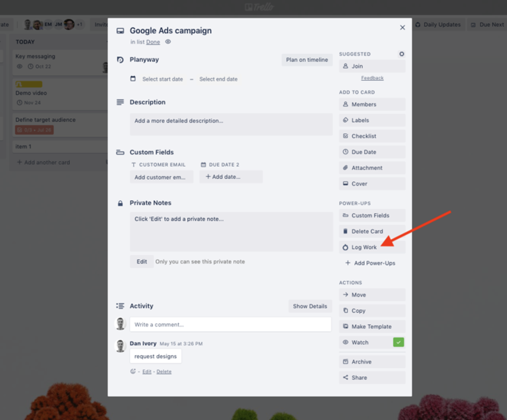The image size is (507, 420).
Task: Add an Attachment
Action: click(x=372, y=168)
